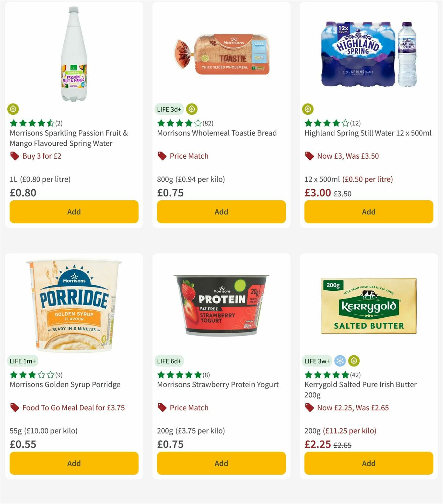443x504 pixels.
Task: Click the red tag icon beside Buy 3 for £2
Action: click(15, 156)
